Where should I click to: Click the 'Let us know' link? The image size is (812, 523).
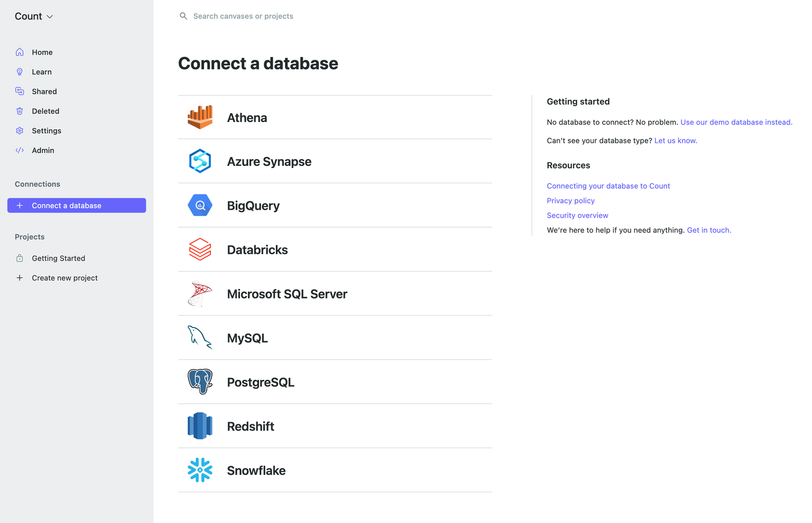[676, 141]
